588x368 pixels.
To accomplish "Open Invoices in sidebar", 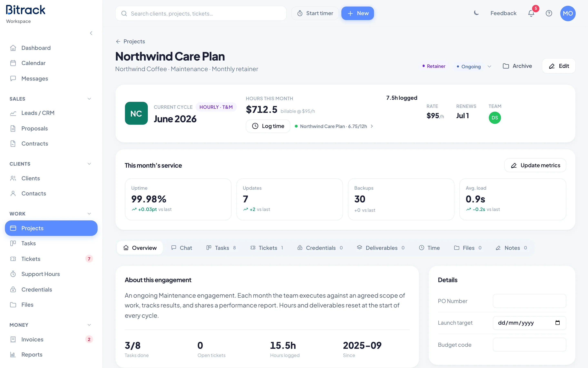I will [x=51, y=339].
